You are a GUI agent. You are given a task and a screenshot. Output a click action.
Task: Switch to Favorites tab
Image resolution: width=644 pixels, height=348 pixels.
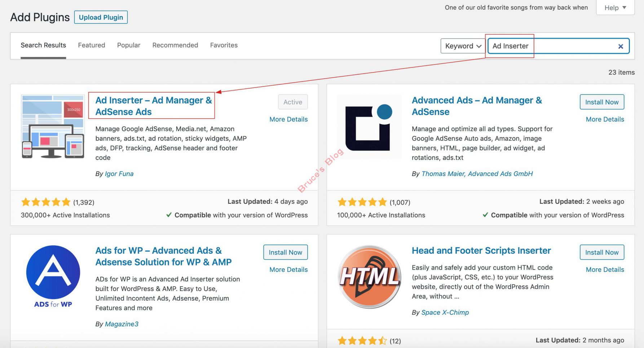(x=224, y=45)
